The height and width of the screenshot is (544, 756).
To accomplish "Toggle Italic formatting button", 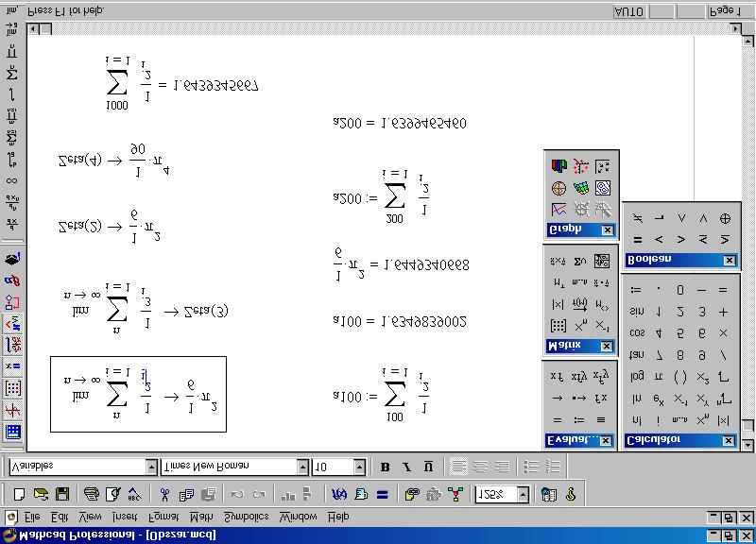I will (x=407, y=467).
